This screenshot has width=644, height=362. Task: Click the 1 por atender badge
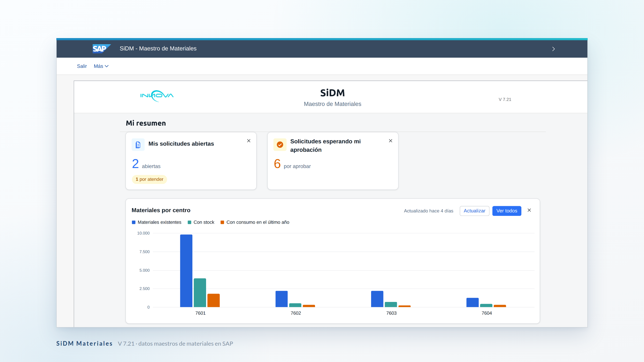(x=149, y=179)
